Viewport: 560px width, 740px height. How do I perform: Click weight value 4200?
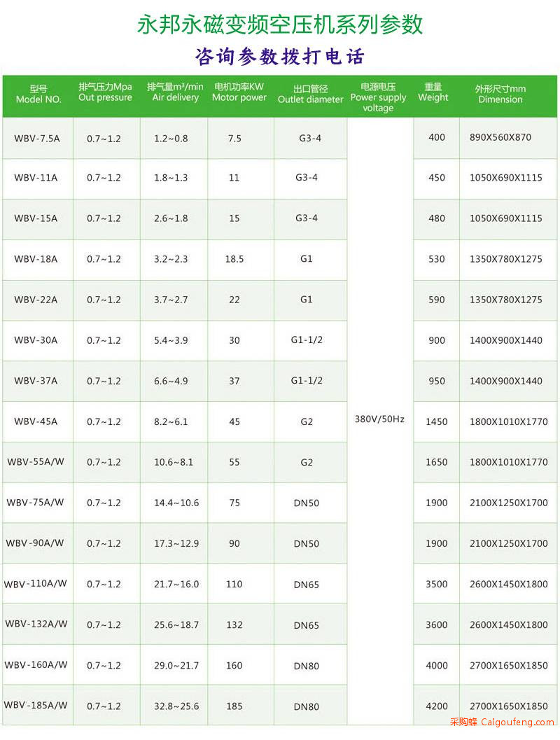437,706
